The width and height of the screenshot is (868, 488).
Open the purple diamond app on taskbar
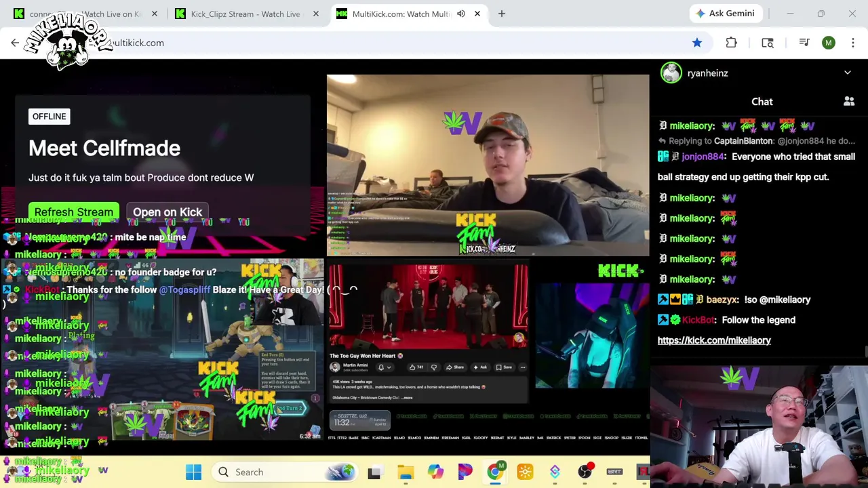pos(555,472)
